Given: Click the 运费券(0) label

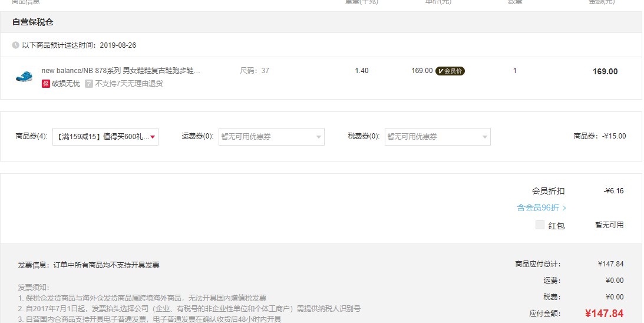Looking at the screenshot, I should pos(197,136).
